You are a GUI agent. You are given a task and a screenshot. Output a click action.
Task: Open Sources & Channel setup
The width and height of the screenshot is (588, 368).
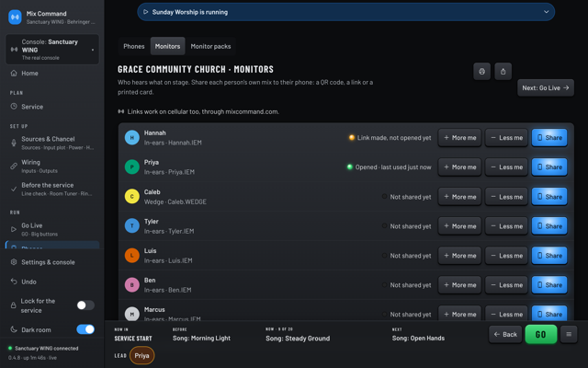tap(52, 143)
